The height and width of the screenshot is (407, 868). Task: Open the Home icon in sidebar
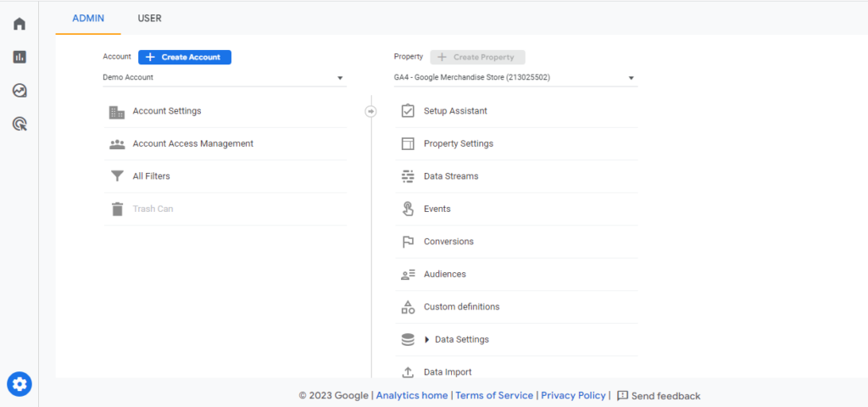[19, 24]
